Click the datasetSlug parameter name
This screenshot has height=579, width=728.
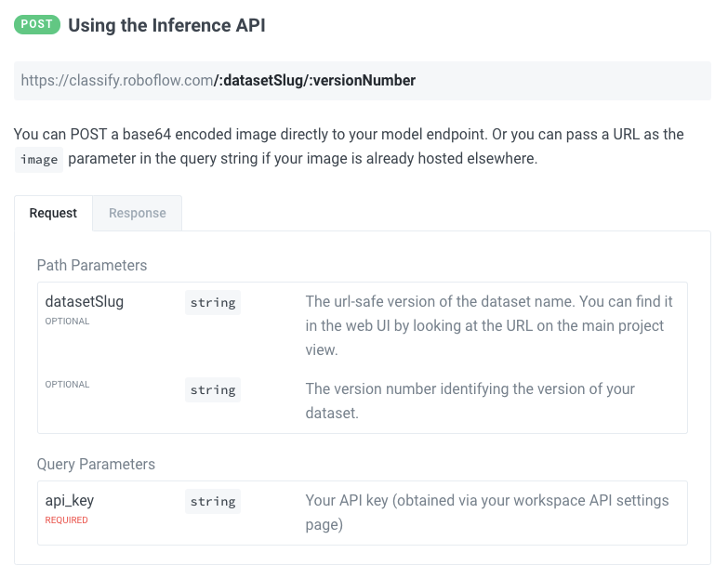tap(85, 301)
